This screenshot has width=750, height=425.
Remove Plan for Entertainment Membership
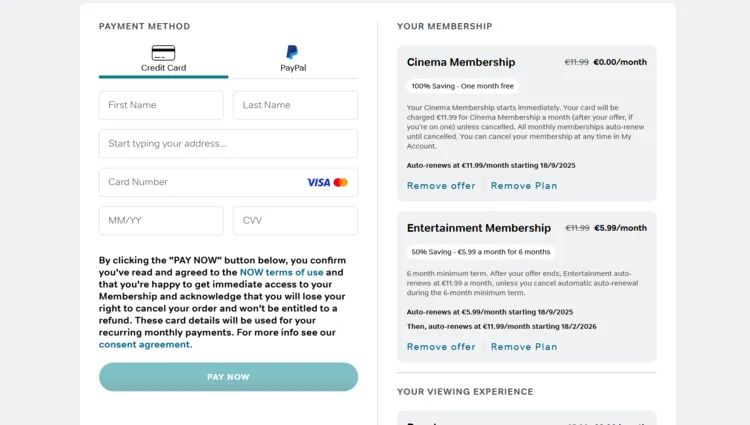click(x=524, y=347)
